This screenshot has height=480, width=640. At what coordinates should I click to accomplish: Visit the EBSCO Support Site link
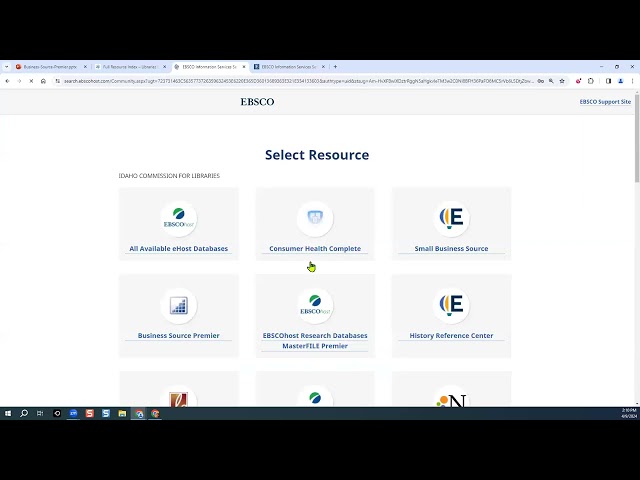coord(605,102)
